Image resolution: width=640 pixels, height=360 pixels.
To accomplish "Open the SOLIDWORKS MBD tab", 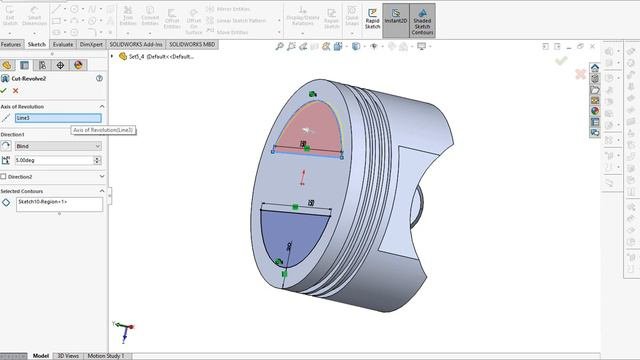I will tap(192, 44).
